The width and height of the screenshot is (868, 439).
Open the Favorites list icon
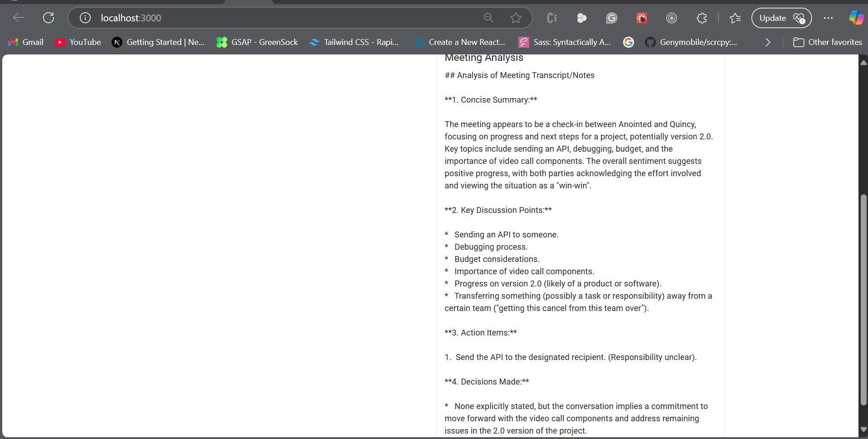pos(735,18)
